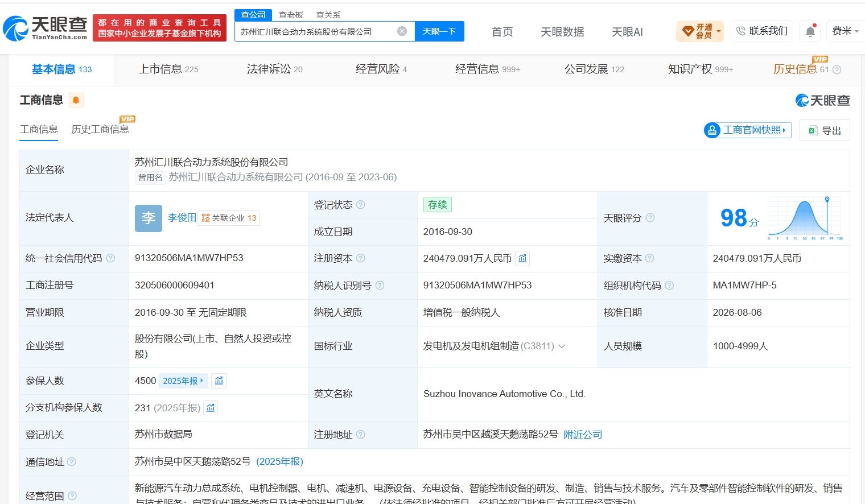Viewport: 865px width, 504px height.
Task: Select 人员规模 value 1000-4999人
Action: 740,346
